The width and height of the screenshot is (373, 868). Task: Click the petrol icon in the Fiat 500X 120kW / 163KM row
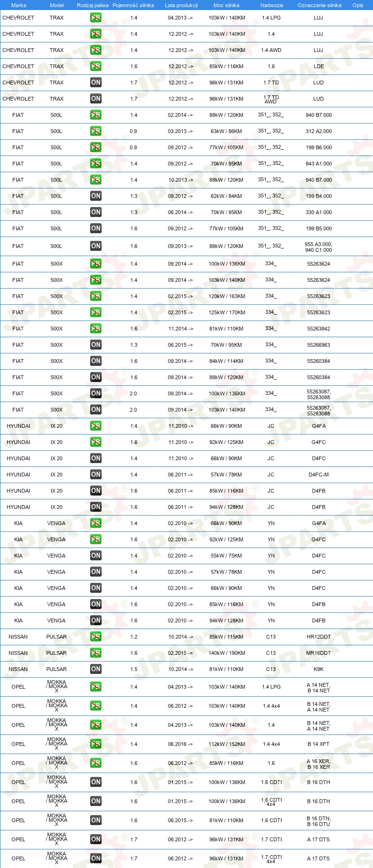96,296
